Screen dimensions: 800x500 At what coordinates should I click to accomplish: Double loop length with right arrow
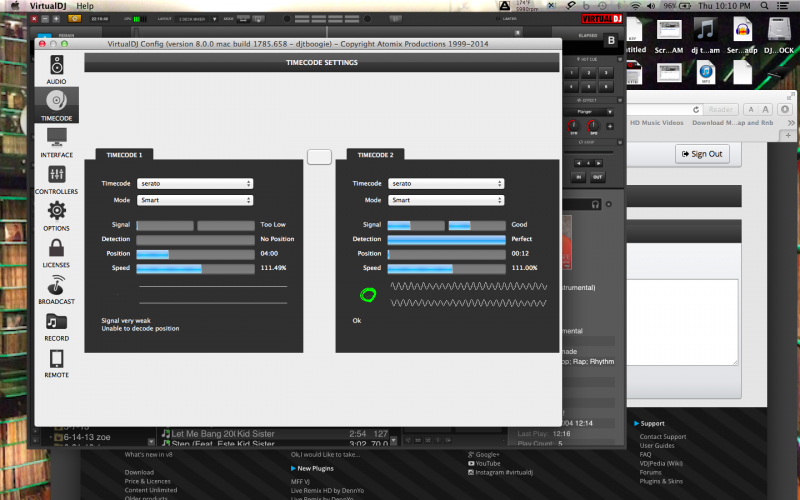coord(598,163)
